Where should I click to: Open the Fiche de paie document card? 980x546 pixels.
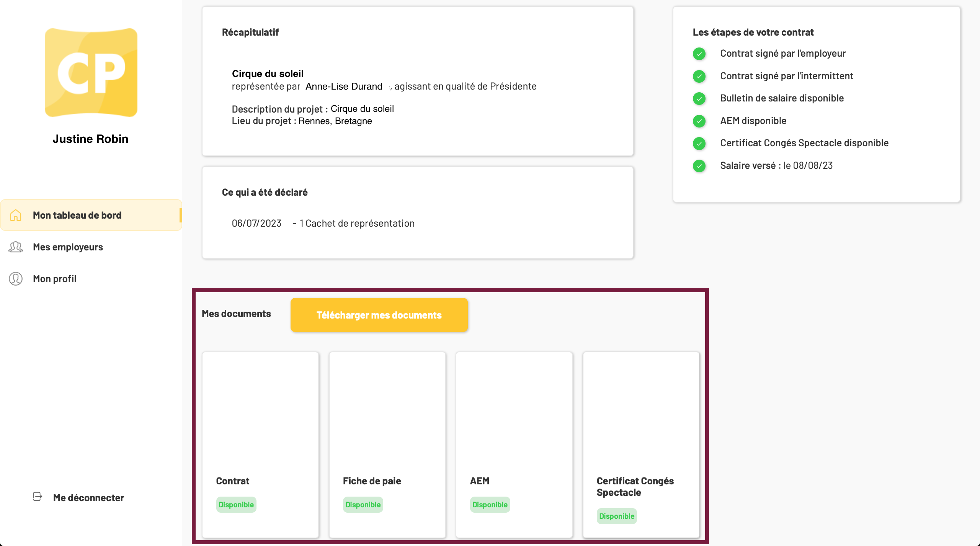pyautogui.click(x=387, y=445)
